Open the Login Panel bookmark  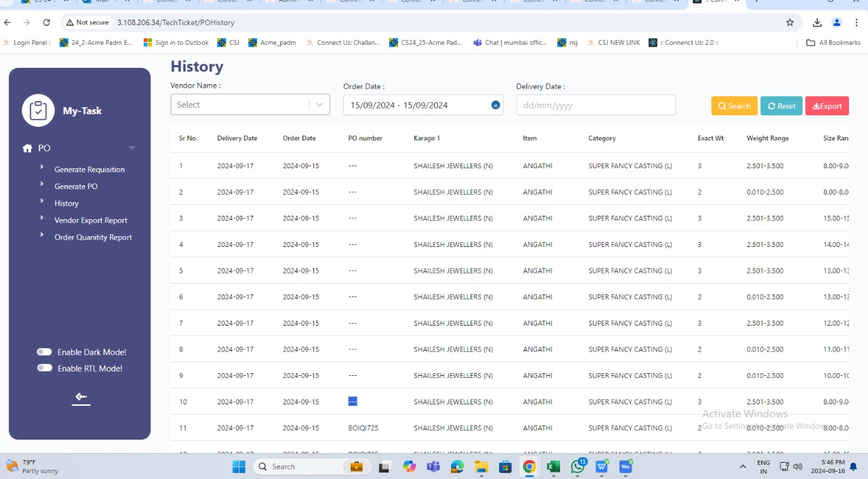(27, 42)
